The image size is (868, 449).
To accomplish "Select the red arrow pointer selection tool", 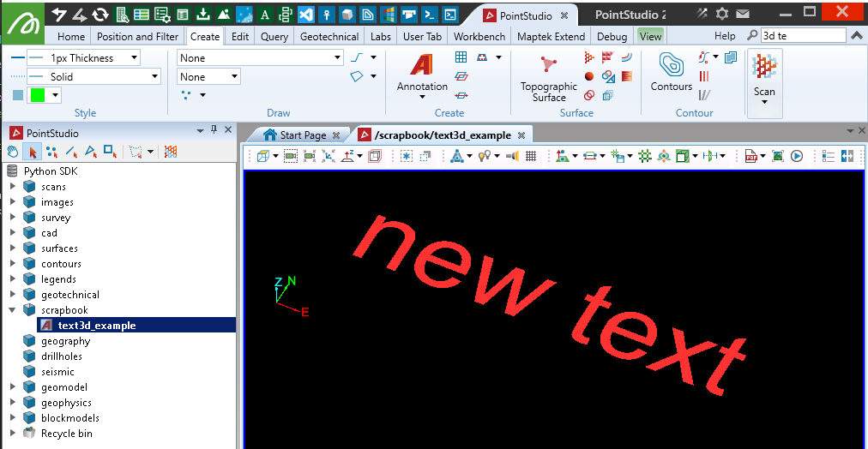I will tap(32, 151).
